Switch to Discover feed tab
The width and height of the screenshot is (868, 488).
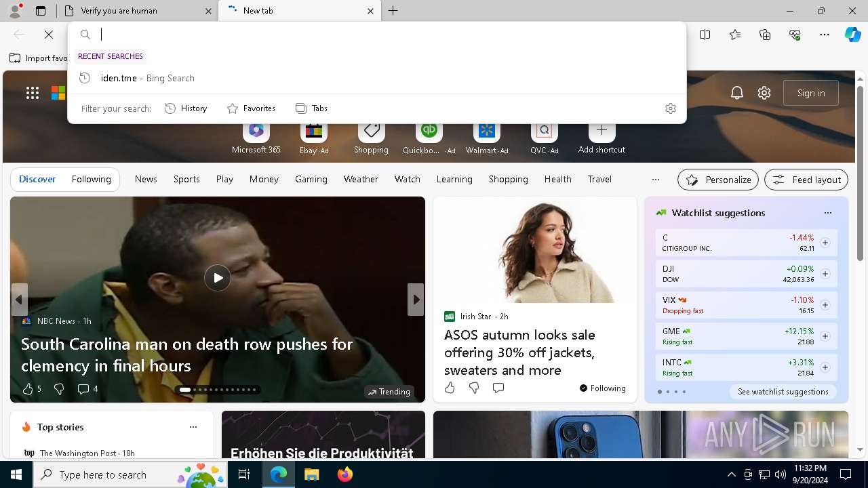(37, 179)
